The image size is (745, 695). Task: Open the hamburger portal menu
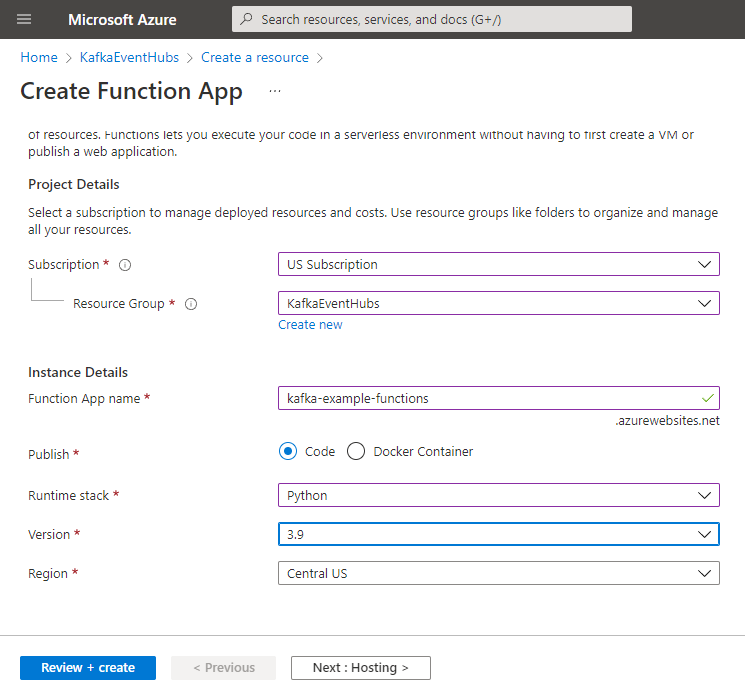24,19
